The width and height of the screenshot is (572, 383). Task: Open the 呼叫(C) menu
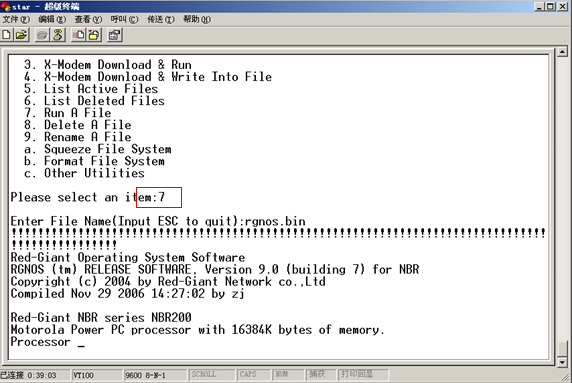(x=124, y=19)
